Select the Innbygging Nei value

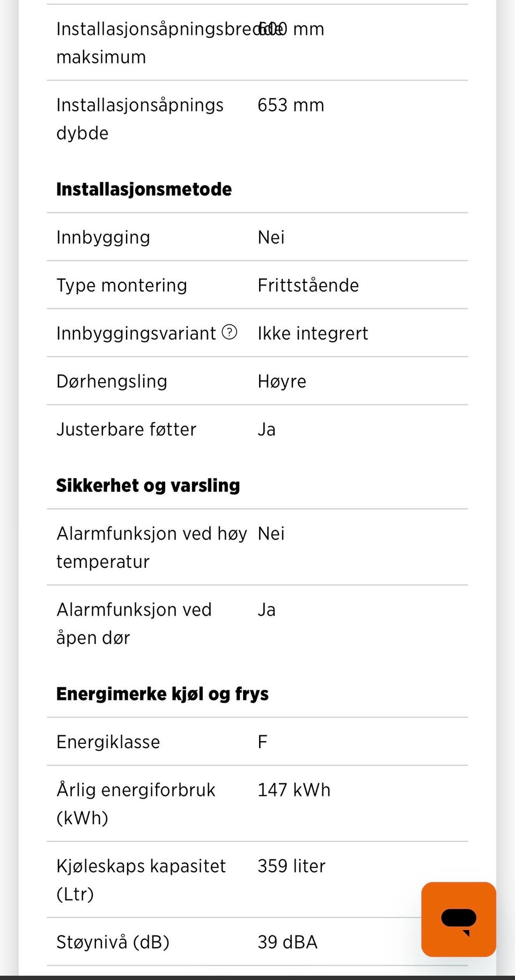point(271,237)
